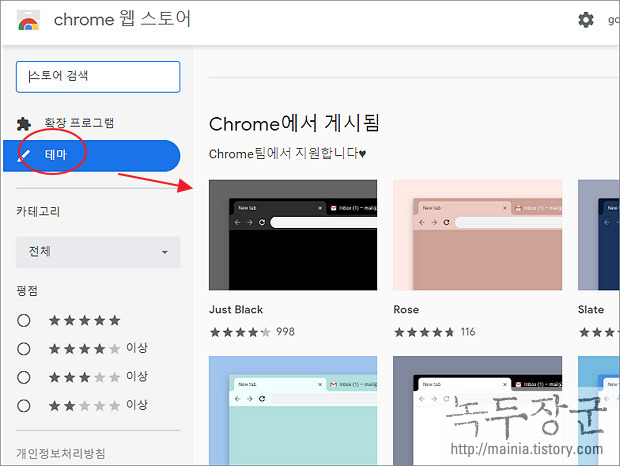
Task: Open the dark gray and white theme thumbnail
Action: [x=477, y=410]
